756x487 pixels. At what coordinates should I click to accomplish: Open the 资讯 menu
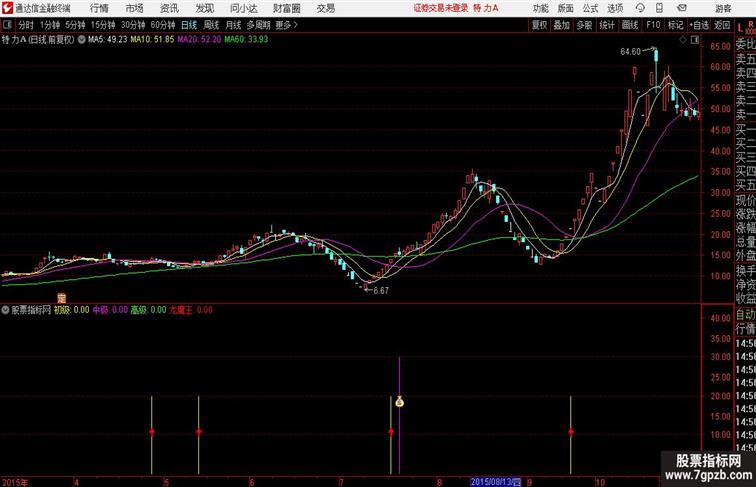[169, 8]
